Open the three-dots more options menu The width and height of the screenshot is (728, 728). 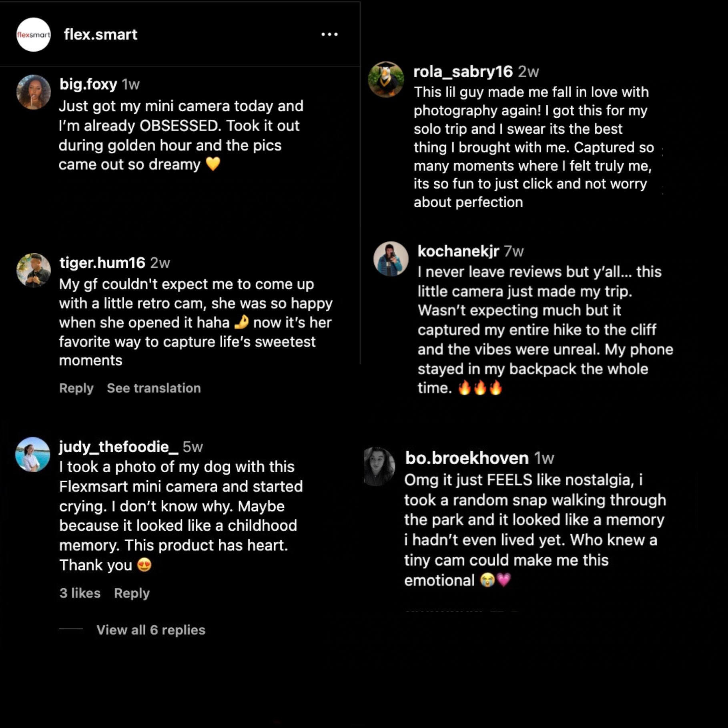tap(329, 35)
